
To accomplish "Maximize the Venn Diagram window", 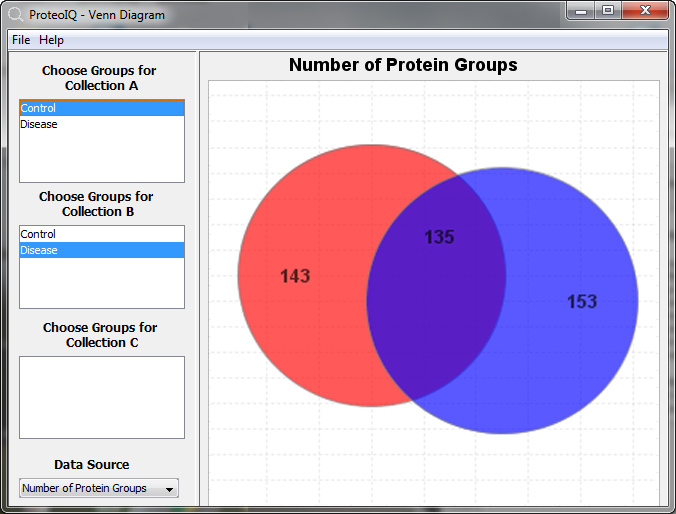I will (608, 11).
